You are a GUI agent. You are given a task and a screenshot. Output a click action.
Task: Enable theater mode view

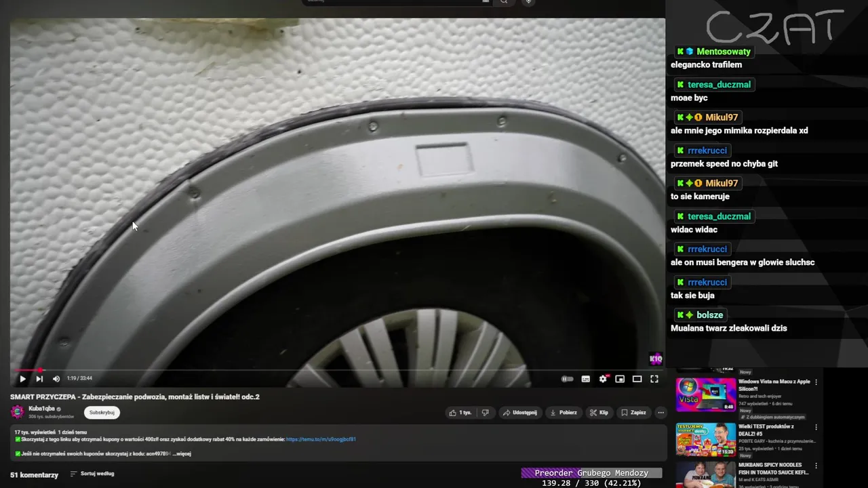[637, 379]
